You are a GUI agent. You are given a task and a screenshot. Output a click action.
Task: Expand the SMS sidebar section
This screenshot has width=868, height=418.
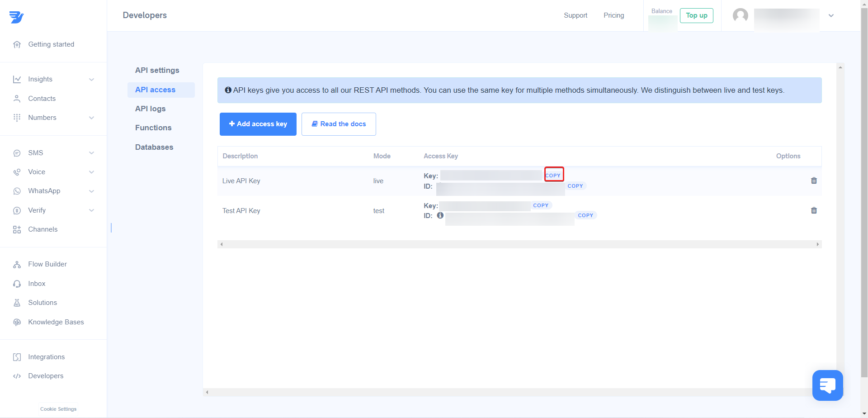tap(91, 153)
